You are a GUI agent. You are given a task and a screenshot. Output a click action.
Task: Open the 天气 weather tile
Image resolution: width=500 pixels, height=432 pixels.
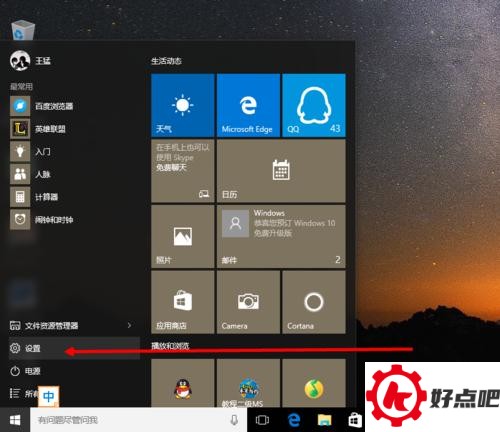click(183, 105)
